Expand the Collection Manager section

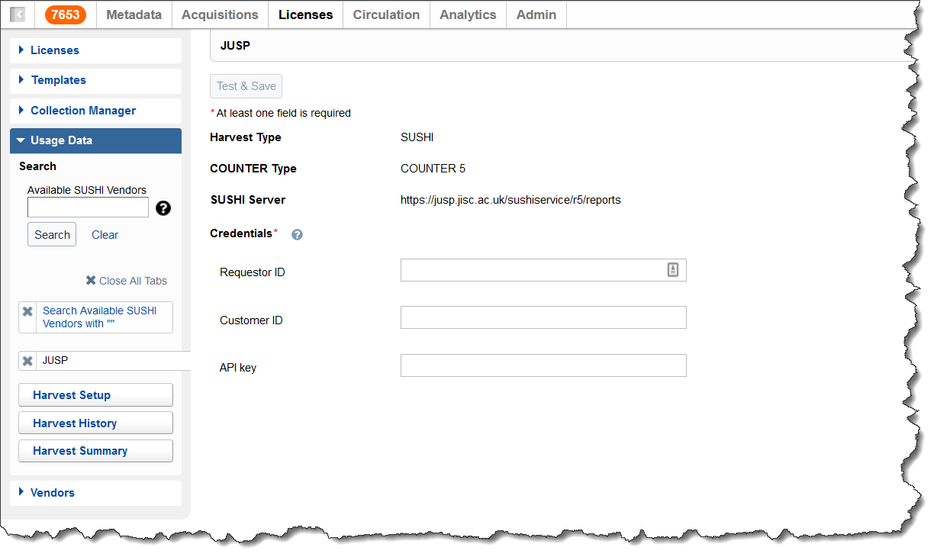pos(95,111)
